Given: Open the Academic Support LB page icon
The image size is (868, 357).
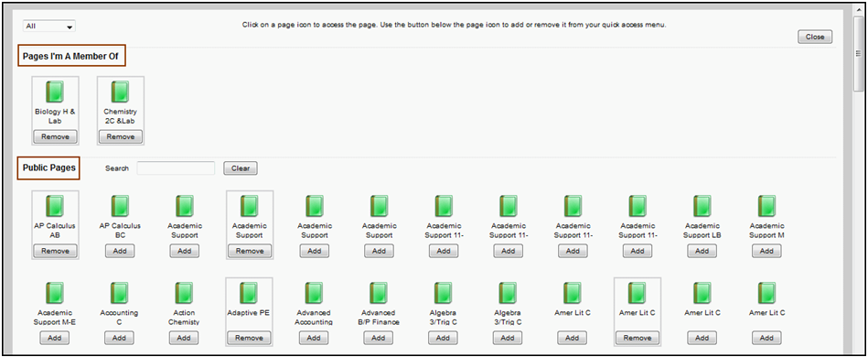Looking at the screenshot, I should coord(702,206).
